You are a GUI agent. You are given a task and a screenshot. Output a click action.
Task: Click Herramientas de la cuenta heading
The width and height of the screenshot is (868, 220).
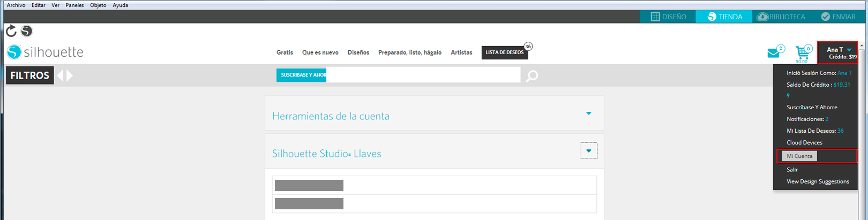pos(331,116)
